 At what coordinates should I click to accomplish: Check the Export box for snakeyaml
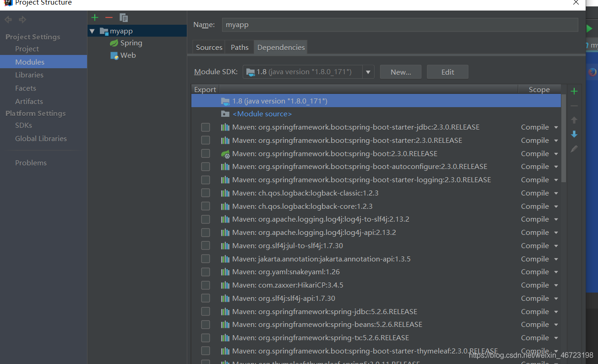pos(205,272)
